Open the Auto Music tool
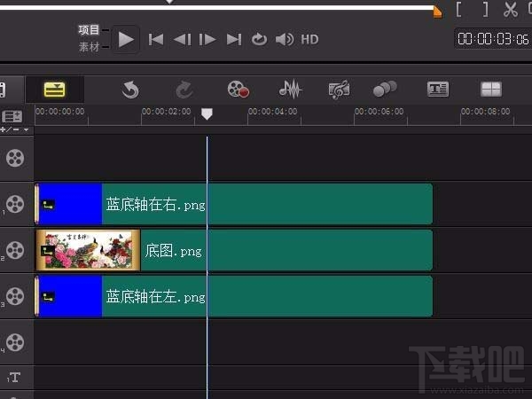532x399 pixels. [x=339, y=90]
